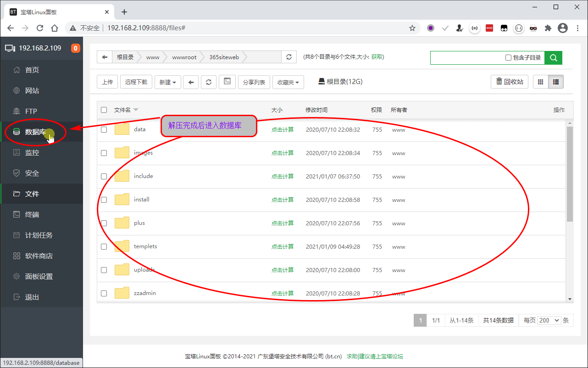Click the templets folder name
588x368 pixels.
point(145,246)
